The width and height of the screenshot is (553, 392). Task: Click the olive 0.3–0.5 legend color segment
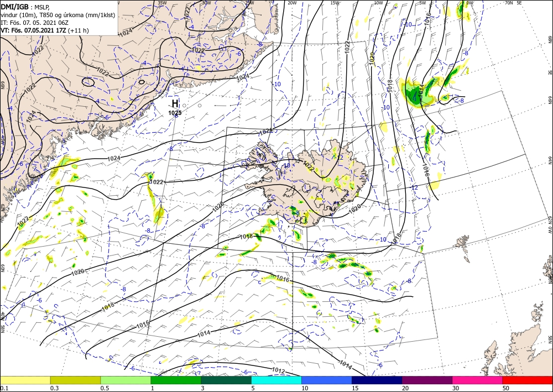(x=75, y=380)
